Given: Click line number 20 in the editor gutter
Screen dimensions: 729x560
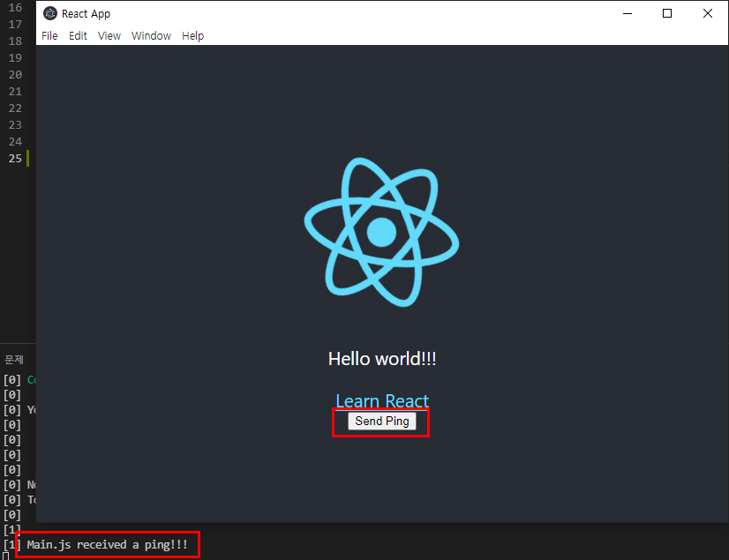Looking at the screenshot, I should pyautogui.click(x=15, y=75).
